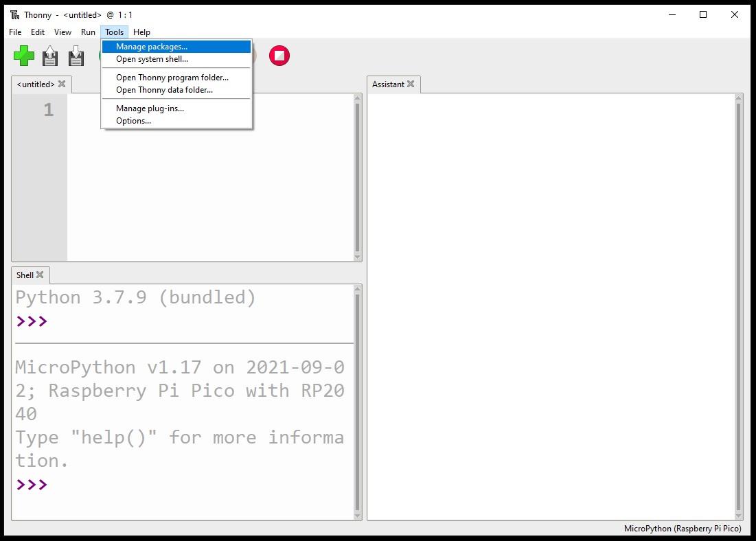Choose Open system shell... menu entry
Image resolution: width=756 pixels, height=541 pixels.
pos(152,59)
